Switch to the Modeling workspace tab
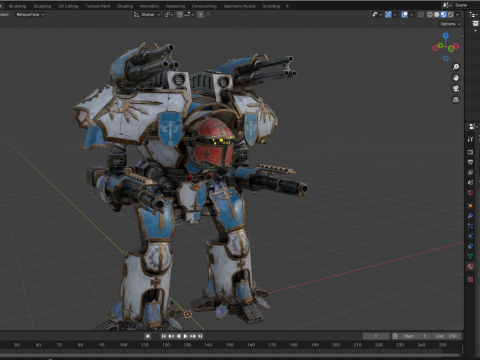 pyautogui.click(x=17, y=6)
